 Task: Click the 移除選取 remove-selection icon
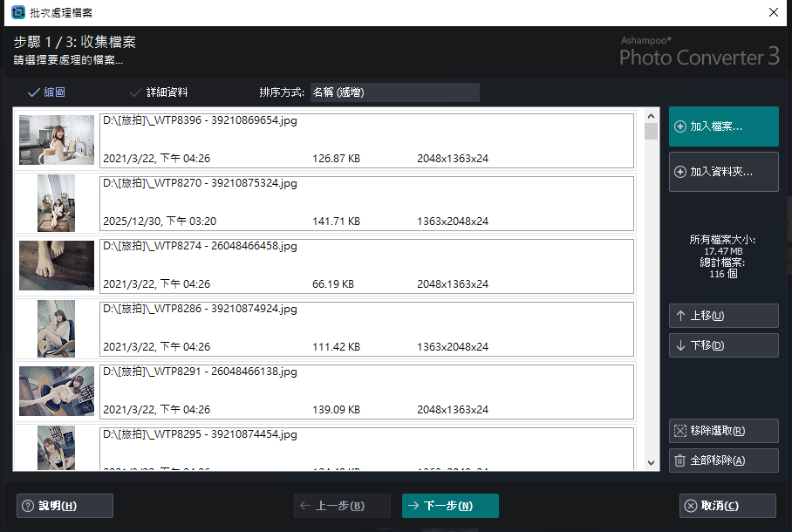(x=680, y=431)
